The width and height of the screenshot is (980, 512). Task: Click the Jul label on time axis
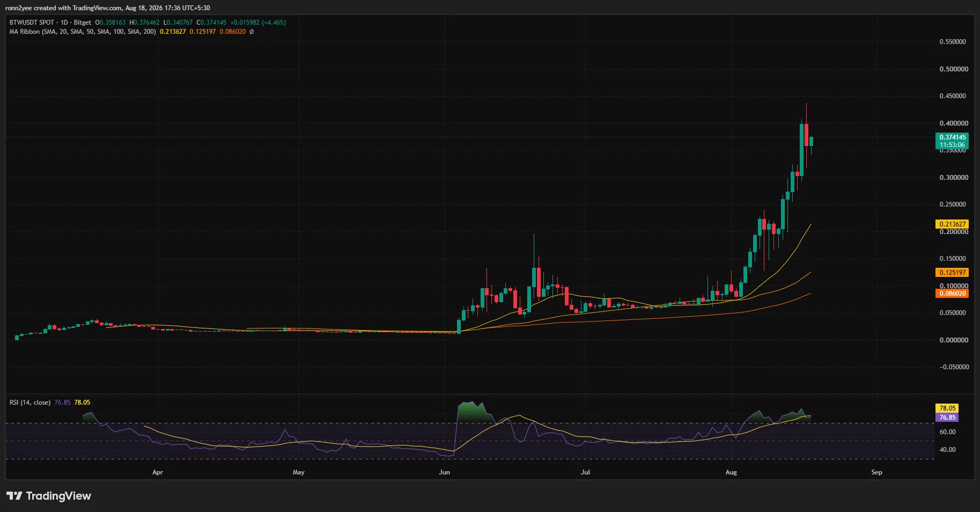[x=585, y=472]
